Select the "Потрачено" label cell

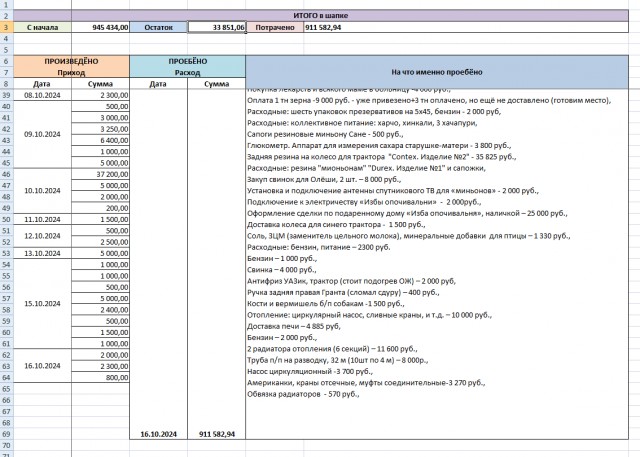275,27
